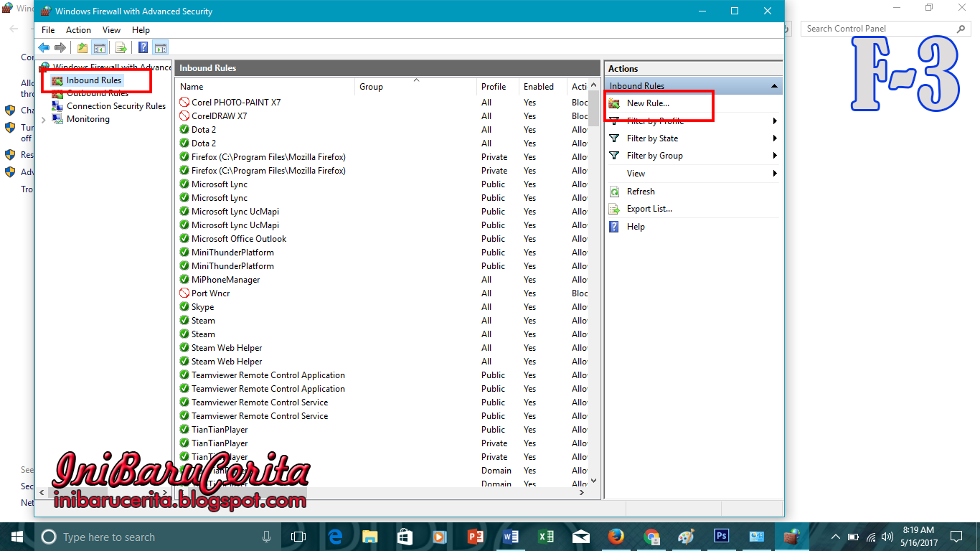
Task: Open Firefox from the taskbar
Action: click(x=616, y=537)
